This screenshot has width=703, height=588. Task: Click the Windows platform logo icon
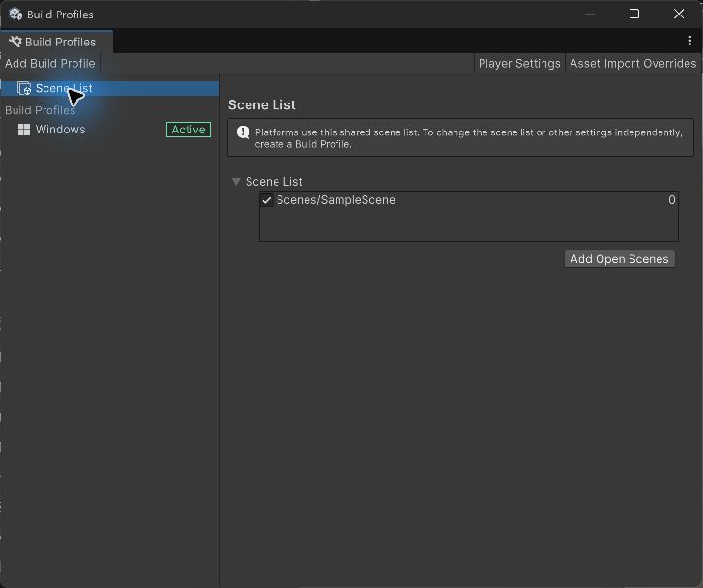[x=24, y=130]
